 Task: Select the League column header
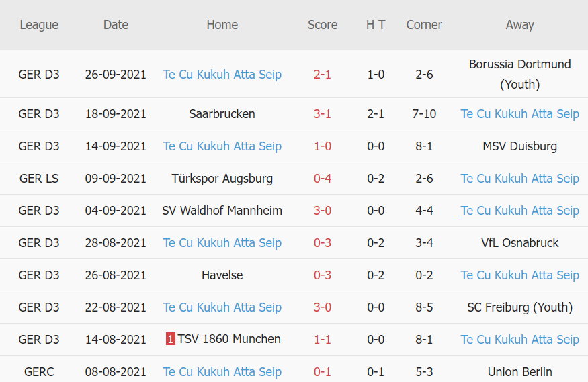pyautogui.click(x=39, y=25)
